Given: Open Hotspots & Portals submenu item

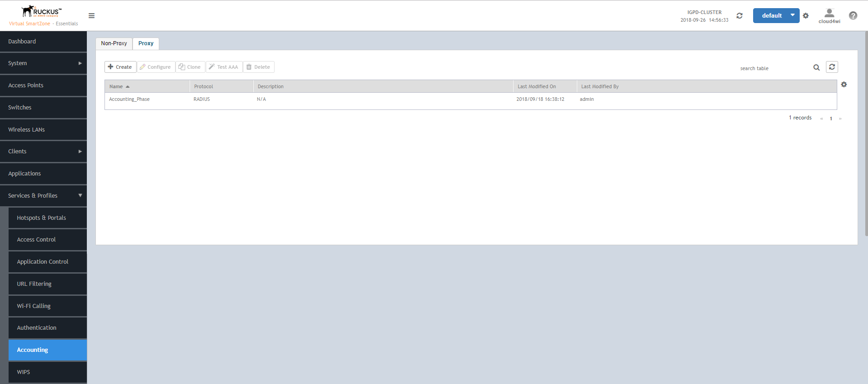Looking at the screenshot, I should [47, 218].
